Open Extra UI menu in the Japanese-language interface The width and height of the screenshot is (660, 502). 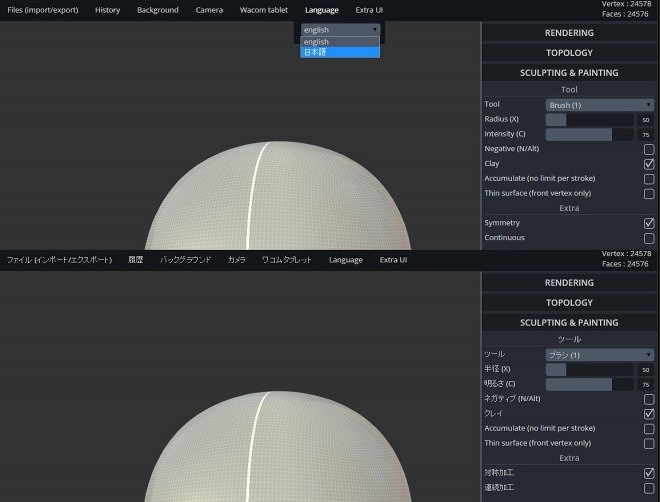pyautogui.click(x=393, y=260)
